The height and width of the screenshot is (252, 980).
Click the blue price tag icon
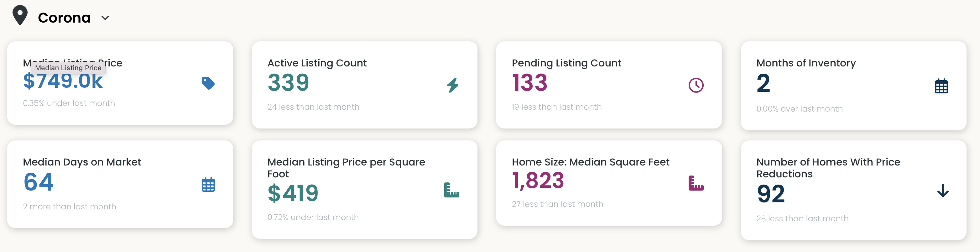click(208, 83)
